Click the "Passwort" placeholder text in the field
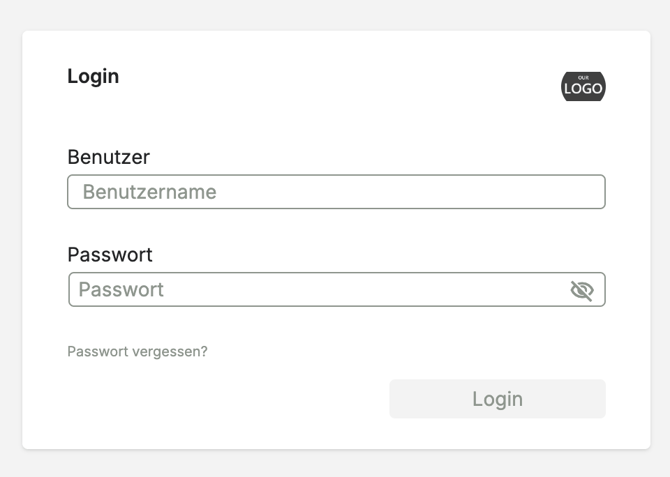670x477 pixels. point(121,290)
